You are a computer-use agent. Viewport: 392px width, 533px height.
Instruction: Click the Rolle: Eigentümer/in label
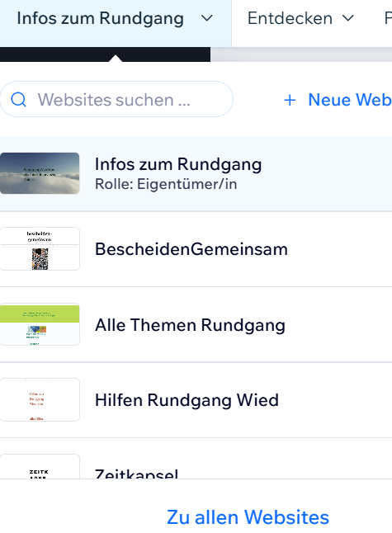(166, 184)
